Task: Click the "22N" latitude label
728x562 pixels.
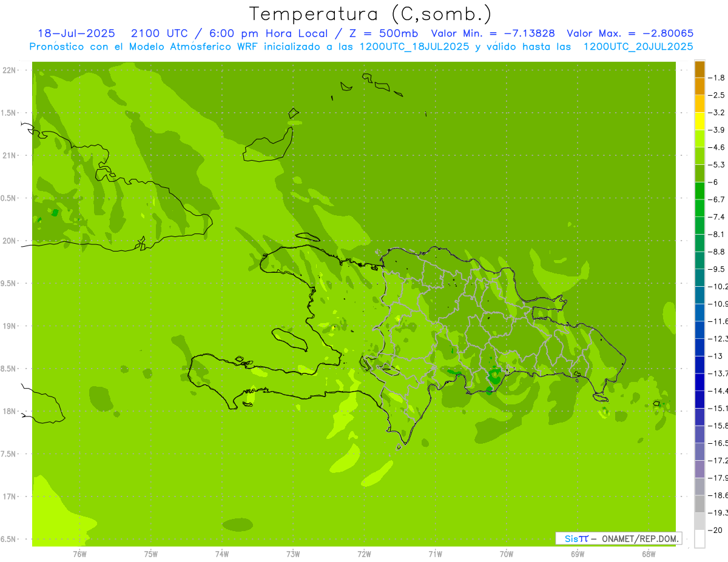Action: click(x=8, y=70)
